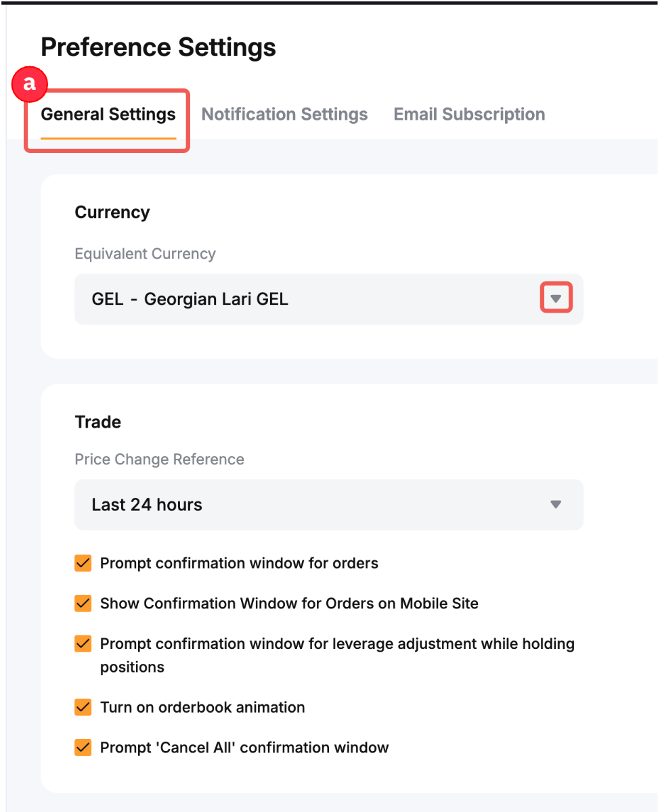The height and width of the screenshot is (812, 658).
Task: Disable leverage adjustment confirmation prompt checkbox
Action: click(83, 644)
